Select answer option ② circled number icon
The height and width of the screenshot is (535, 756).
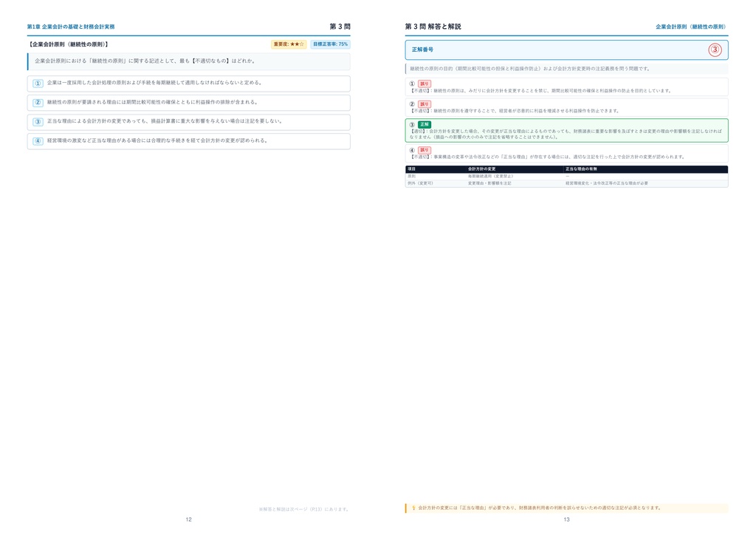click(38, 103)
